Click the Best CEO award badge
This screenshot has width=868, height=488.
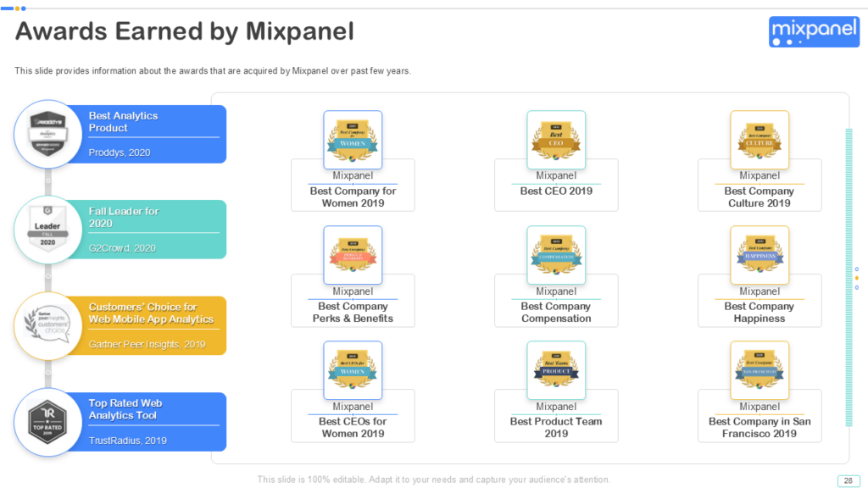click(556, 140)
